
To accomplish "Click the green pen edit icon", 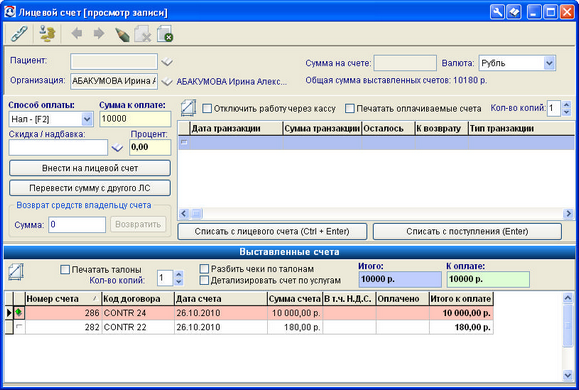I will (x=122, y=34).
